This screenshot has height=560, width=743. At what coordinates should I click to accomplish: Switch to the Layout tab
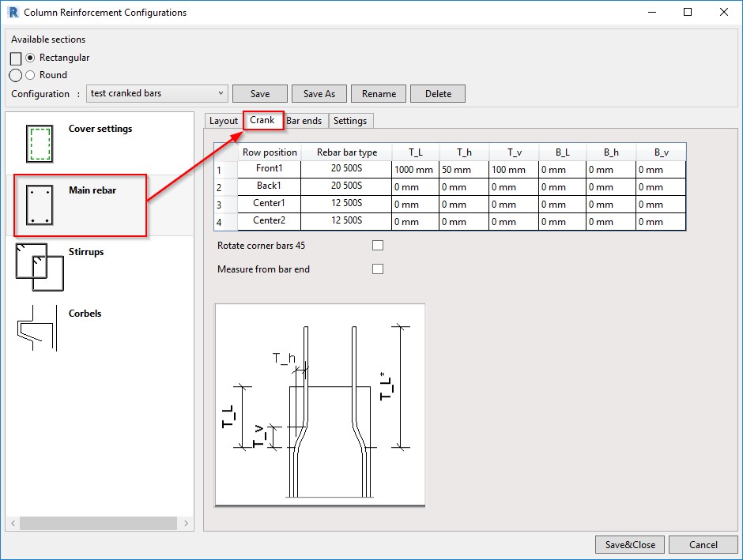223,121
